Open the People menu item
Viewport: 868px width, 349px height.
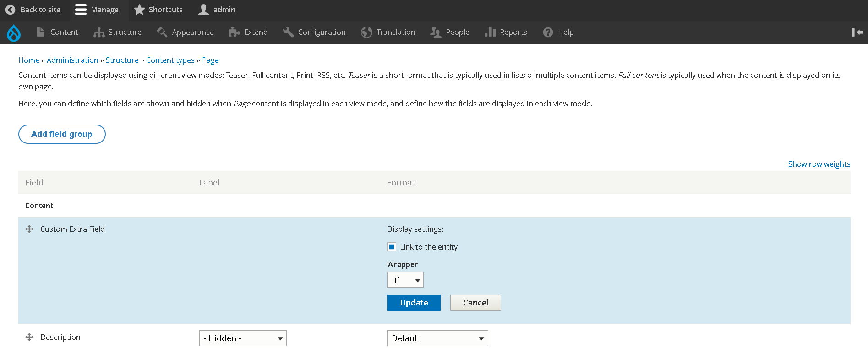click(x=450, y=32)
